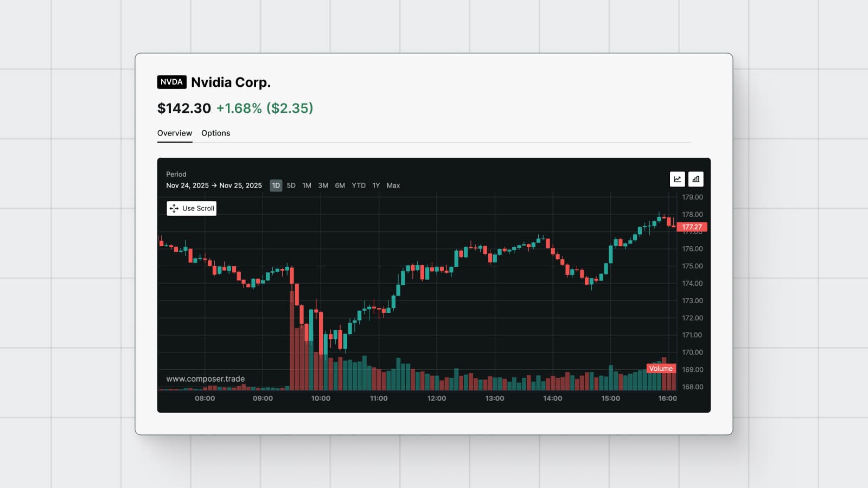Click the Use Scroll move icon
This screenshot has width=868, height=488.
coord(174,208)
